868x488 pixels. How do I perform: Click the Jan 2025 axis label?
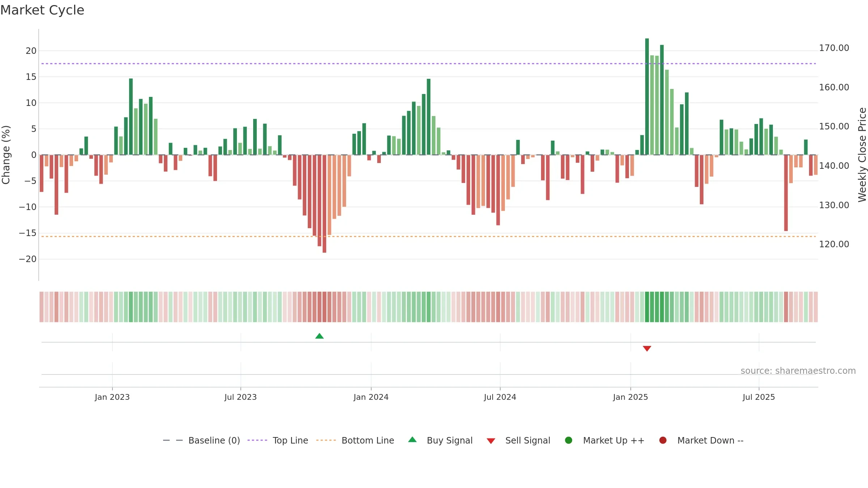630,397
